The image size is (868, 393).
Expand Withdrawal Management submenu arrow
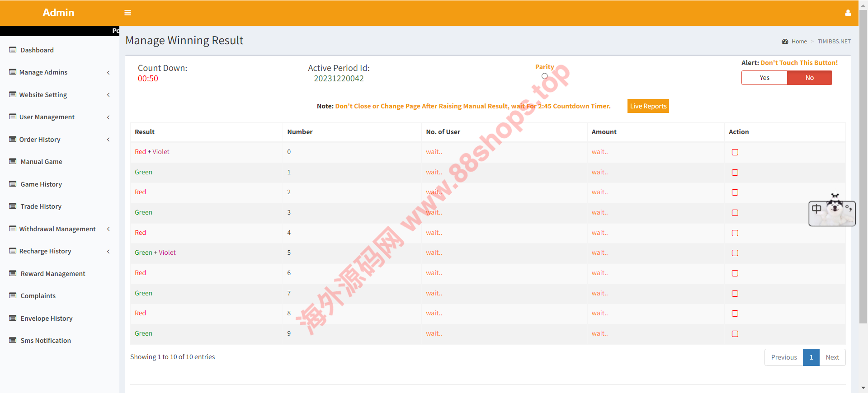(108, 229)
